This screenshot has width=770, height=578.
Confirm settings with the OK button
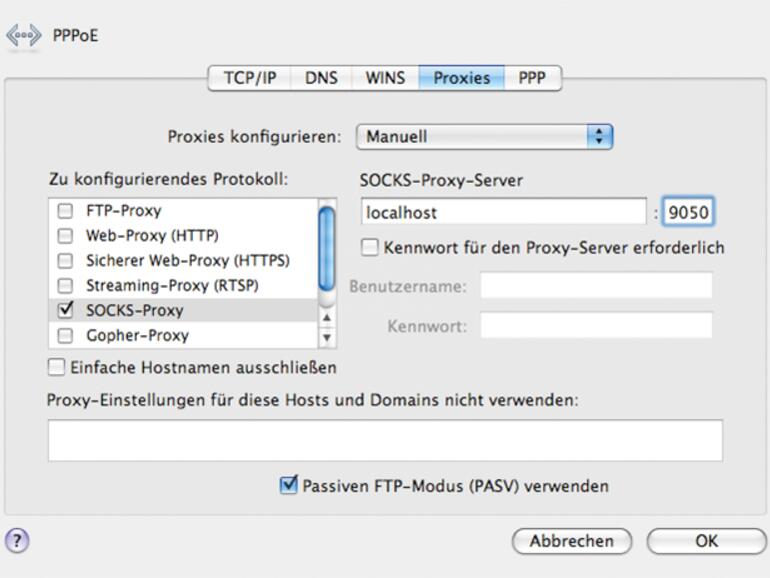tap(706, 541)
